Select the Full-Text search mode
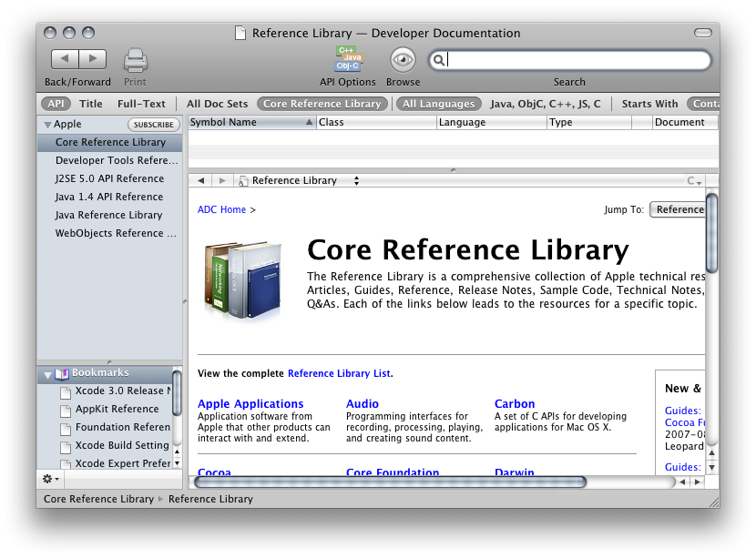 [141, 104]
